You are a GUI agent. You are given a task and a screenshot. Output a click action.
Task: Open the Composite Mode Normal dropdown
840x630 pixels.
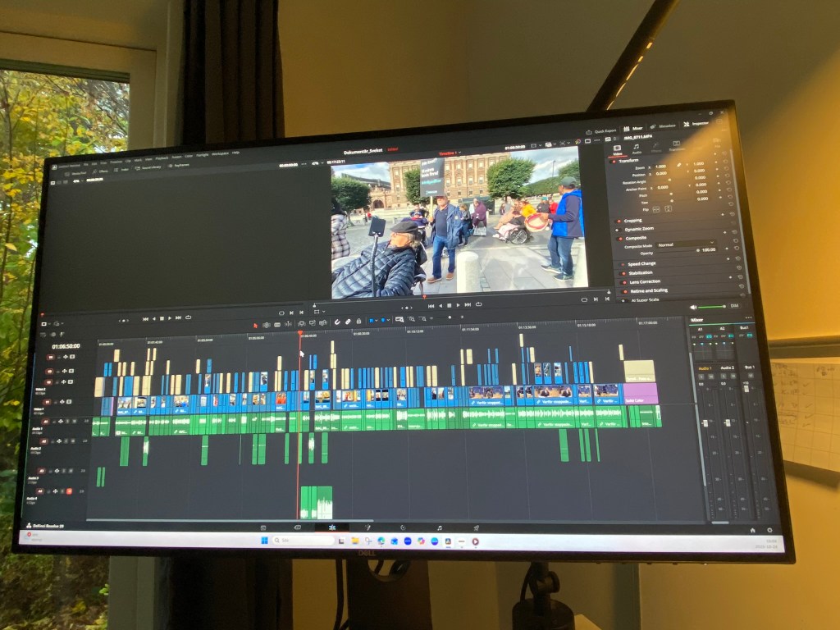pos(686,244)
